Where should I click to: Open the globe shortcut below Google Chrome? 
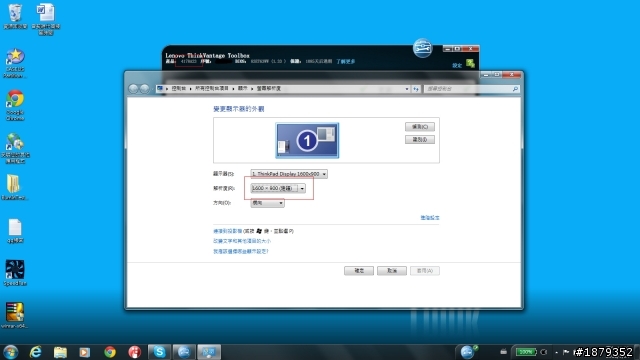pyautogui.click(x=15, y=148)
